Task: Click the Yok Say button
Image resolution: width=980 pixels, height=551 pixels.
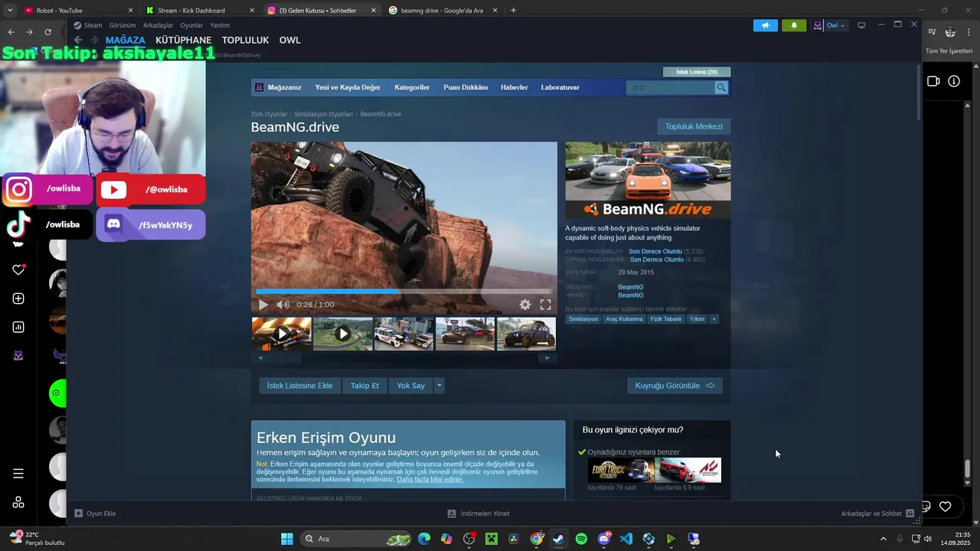Action: [x=411, y=386]
